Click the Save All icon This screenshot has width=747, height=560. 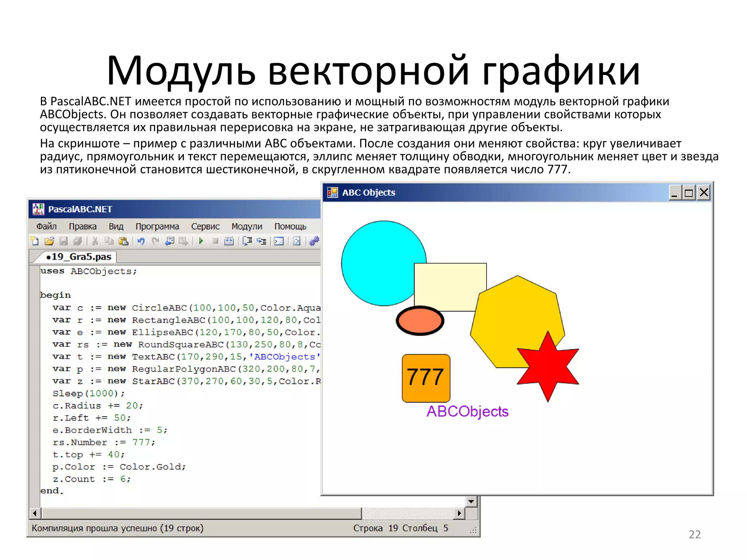point(77,241)
